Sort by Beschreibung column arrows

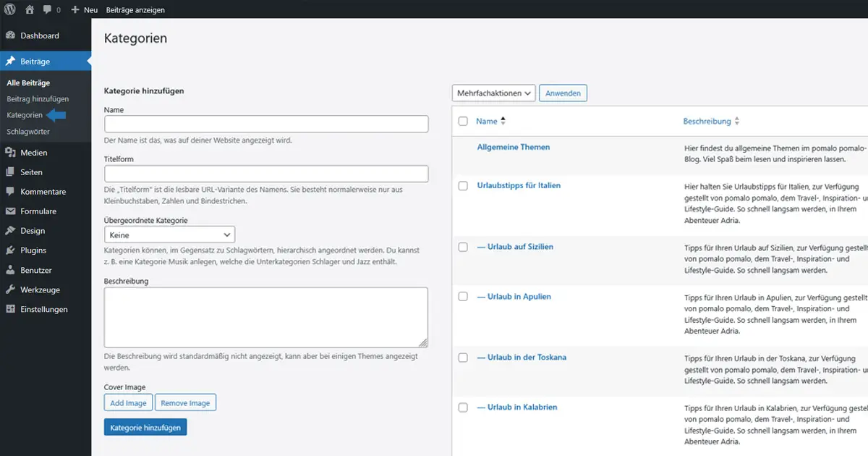tap(737, 122)
